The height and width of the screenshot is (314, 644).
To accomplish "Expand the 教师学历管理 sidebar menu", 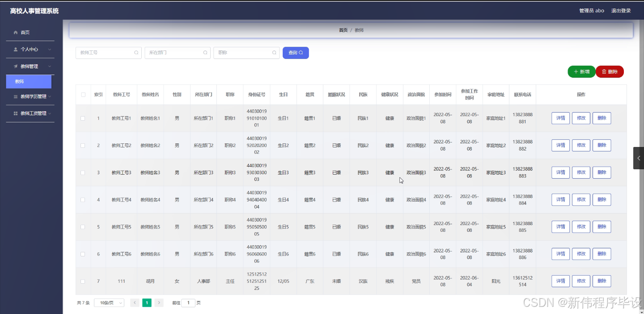I will coord(30,96).
